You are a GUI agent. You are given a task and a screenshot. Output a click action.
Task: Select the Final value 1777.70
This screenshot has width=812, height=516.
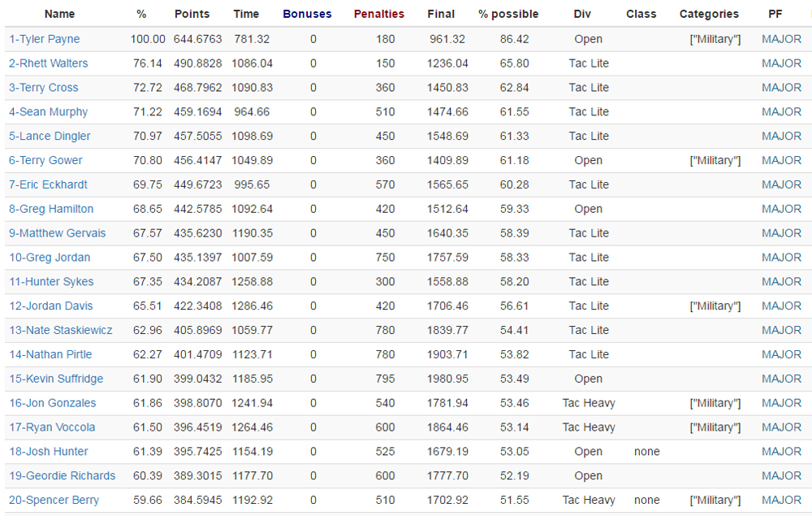click(x=447, y=476)
